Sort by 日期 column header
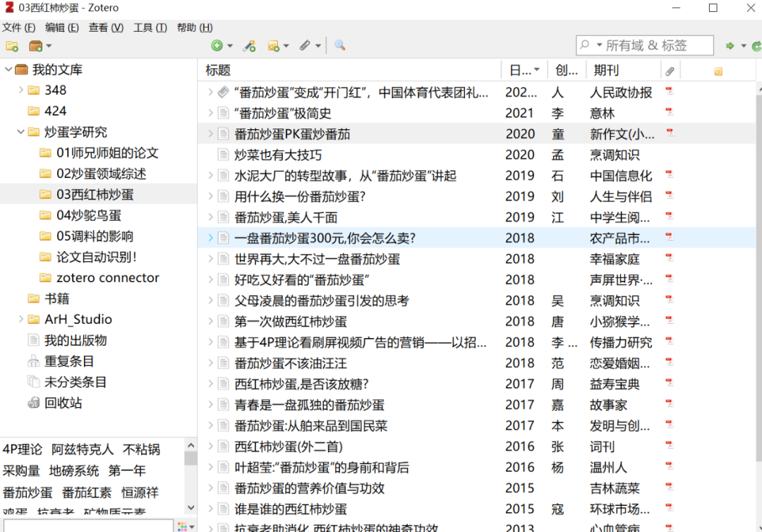This screenshot has width=762, height=532. click(x=524, y=71)
